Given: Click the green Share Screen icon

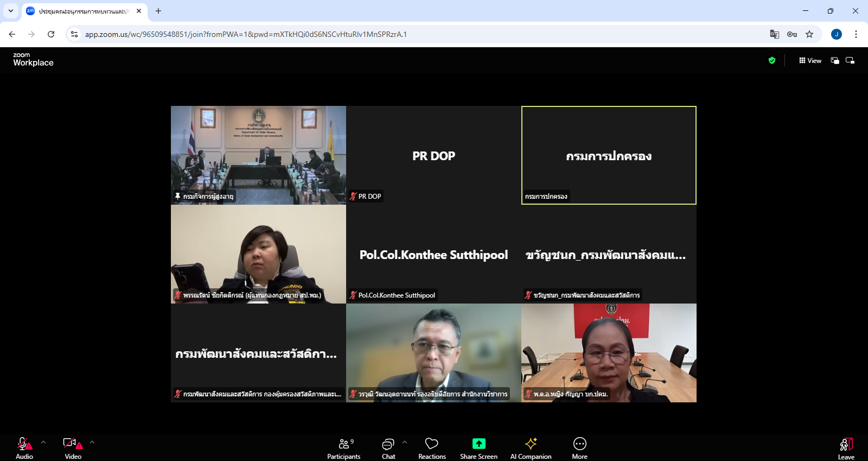Looking at the screenshot, I should click(478, 444).
